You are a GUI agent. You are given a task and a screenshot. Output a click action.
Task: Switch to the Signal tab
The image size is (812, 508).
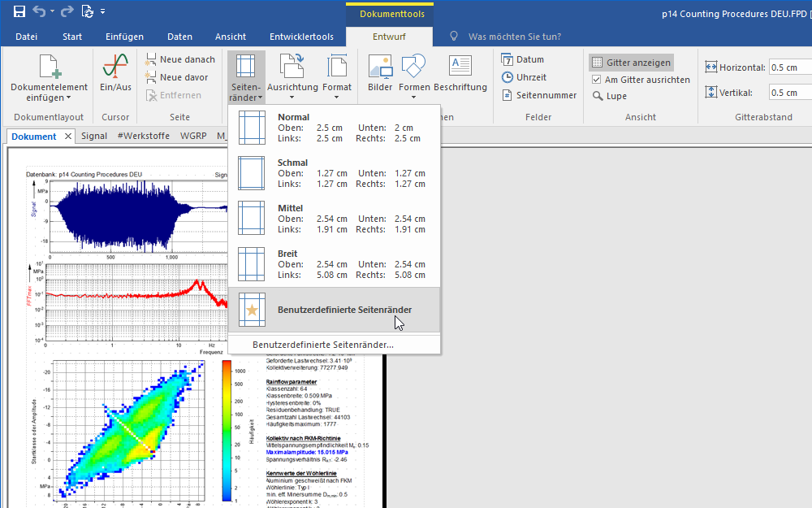(93, 136)
